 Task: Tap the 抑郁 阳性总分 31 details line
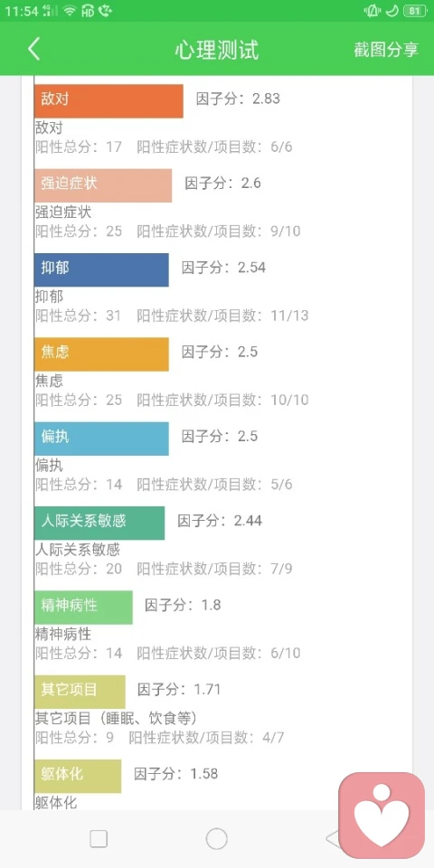click(172, 316)
